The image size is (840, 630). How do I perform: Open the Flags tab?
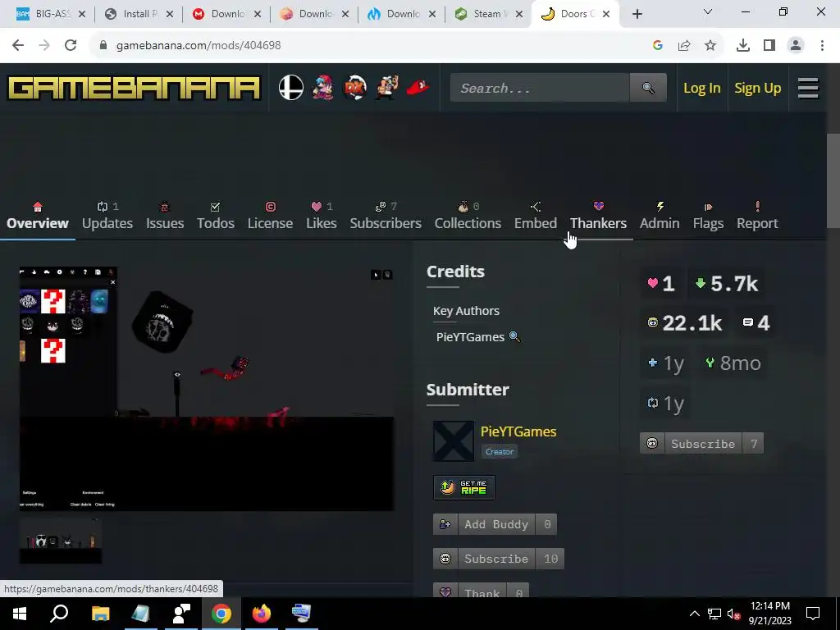click(x=708, y=216)
